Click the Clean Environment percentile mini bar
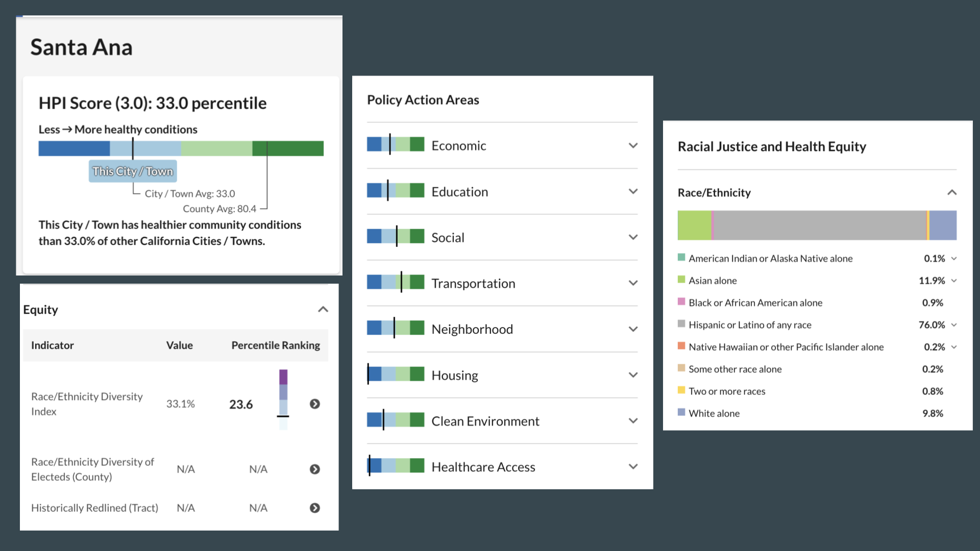The image size is (980, 551). 396,420
